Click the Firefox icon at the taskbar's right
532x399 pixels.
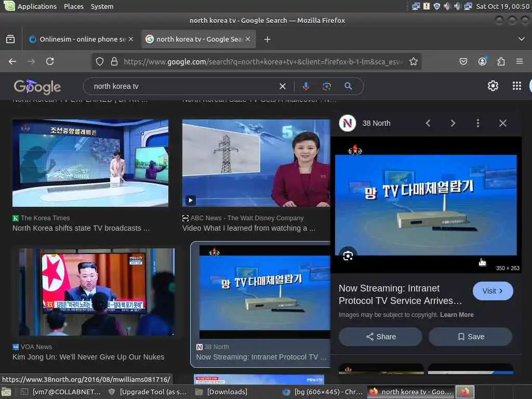(465, 392)
